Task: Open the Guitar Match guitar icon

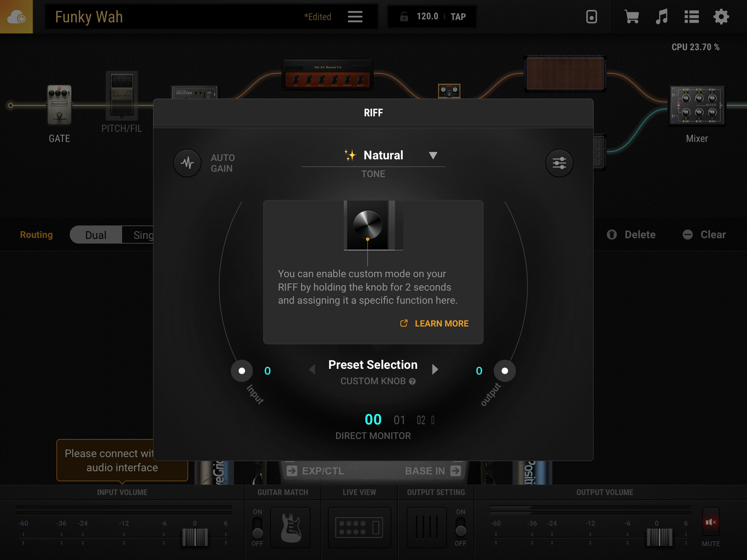Action: 290,528
